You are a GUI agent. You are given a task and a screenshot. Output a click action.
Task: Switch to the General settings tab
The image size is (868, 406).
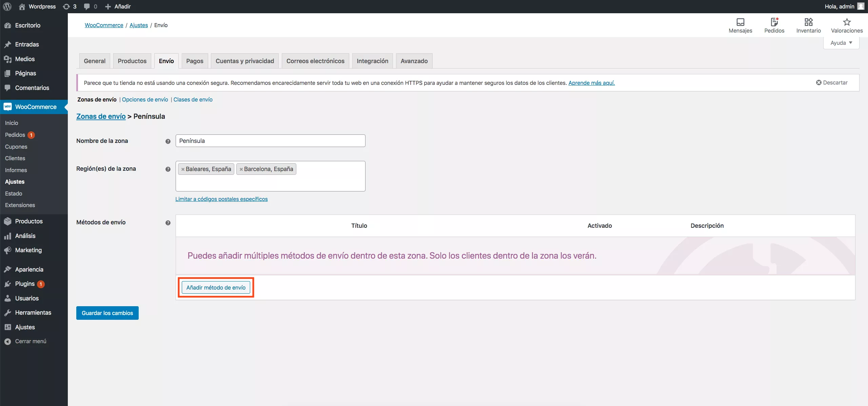coord(95,61)
